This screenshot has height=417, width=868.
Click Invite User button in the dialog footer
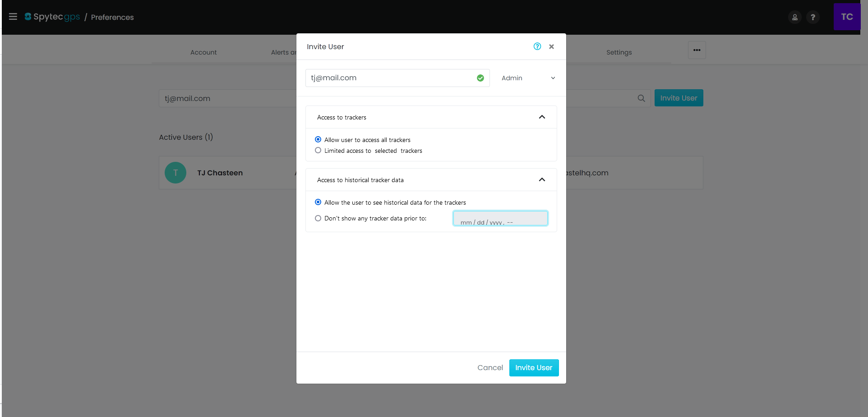tap(534, 368)
